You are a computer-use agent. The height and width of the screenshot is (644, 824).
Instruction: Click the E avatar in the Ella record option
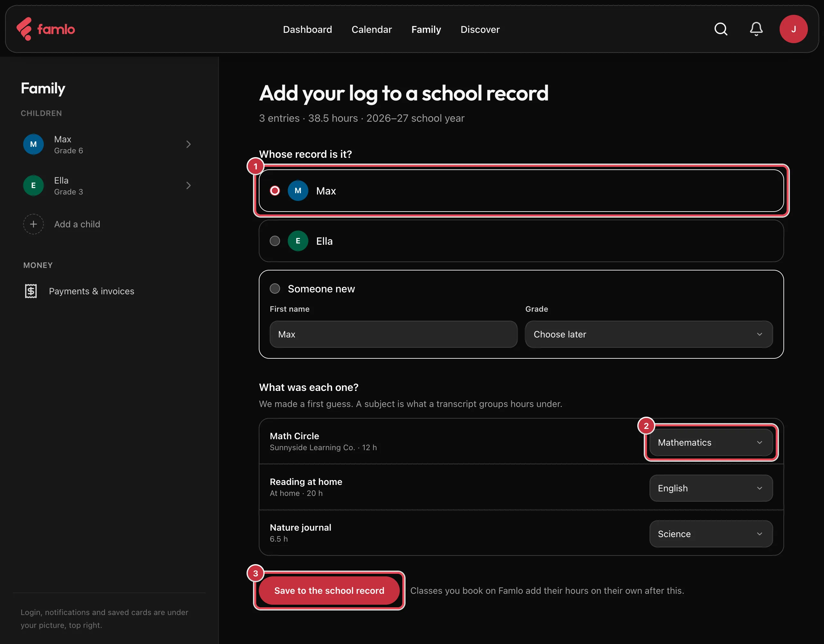click(298, 241)
